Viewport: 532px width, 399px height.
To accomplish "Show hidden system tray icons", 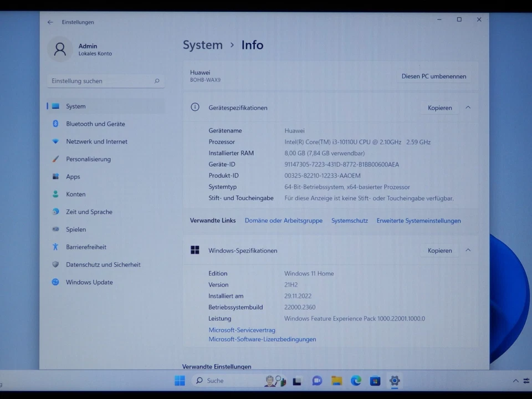I will coord(516,381).
